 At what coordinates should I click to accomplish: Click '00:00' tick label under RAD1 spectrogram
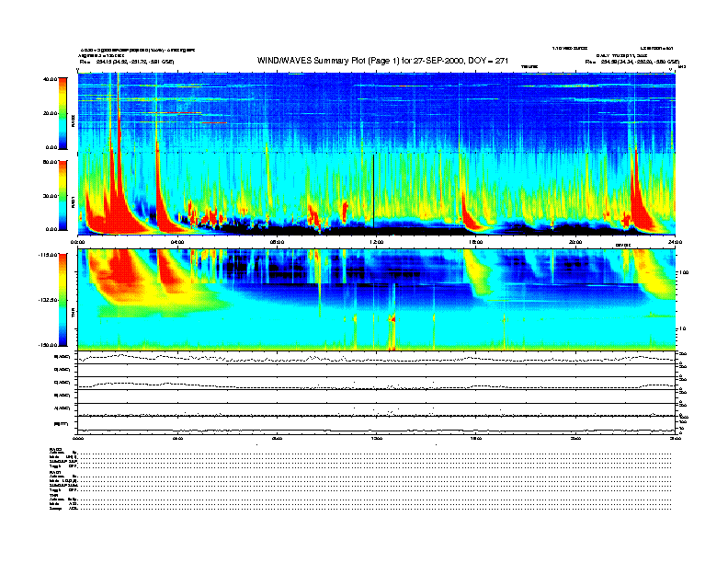coord(77,242)
